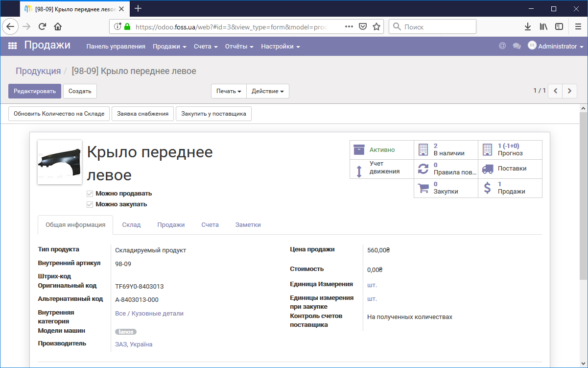
Task: Click the 1 / 1 record counter
Action: point(540,91)
